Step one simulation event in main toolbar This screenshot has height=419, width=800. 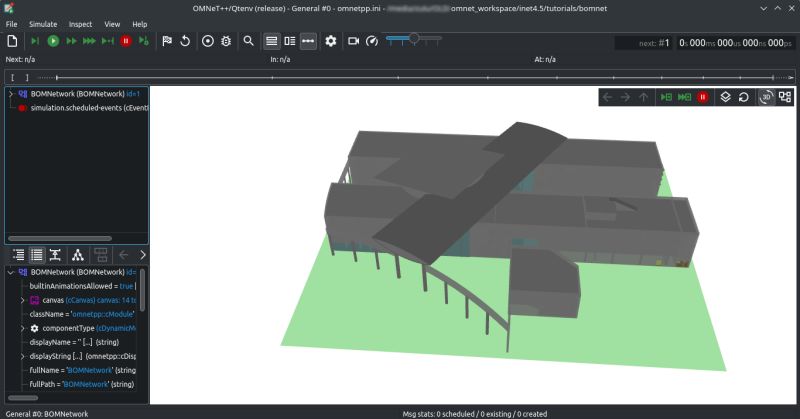click(x=35, y=41)
